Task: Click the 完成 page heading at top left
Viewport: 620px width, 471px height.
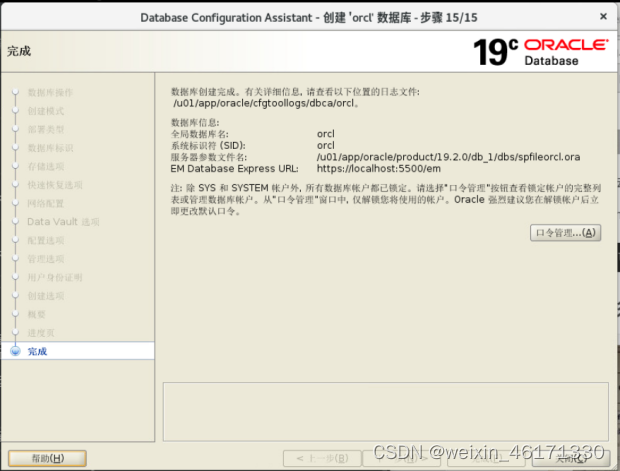Action: click(19, 51)
